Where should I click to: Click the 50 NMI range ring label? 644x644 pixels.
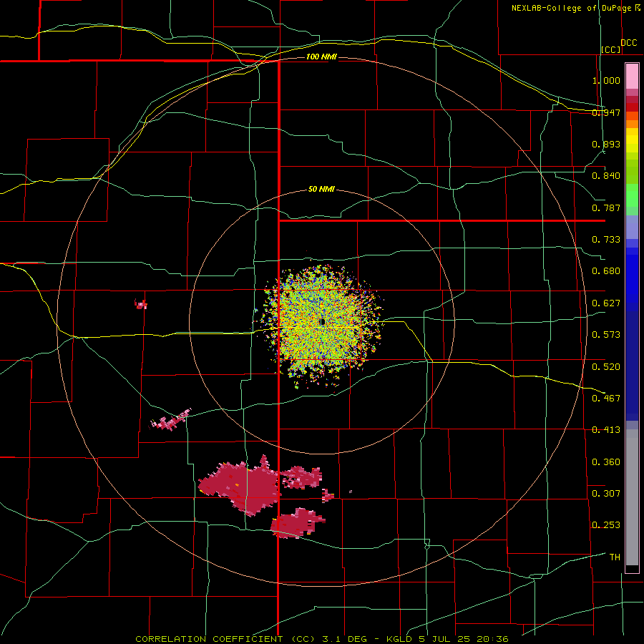[321, 189]
